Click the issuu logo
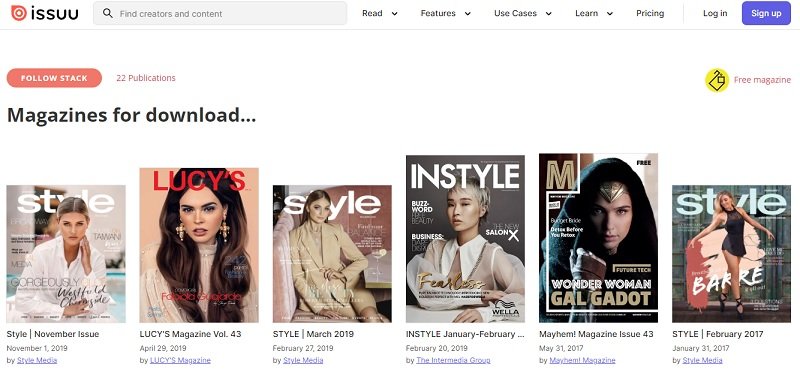 click(44, 13)
